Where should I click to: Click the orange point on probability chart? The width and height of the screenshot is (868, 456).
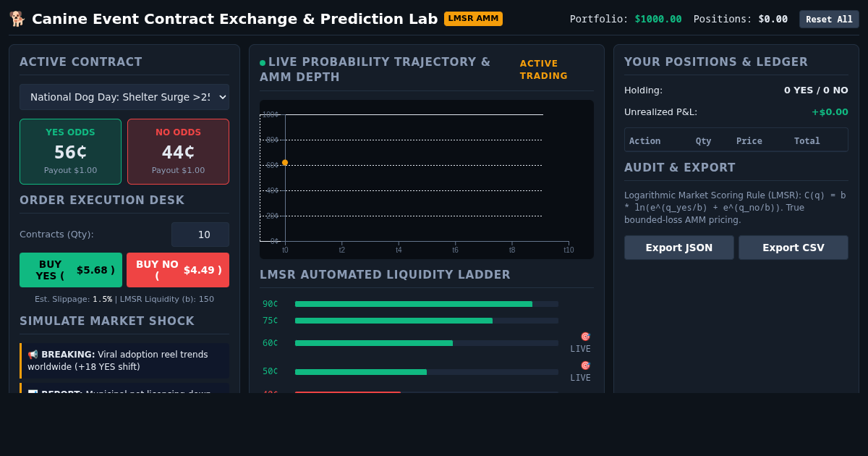(285, 163)
